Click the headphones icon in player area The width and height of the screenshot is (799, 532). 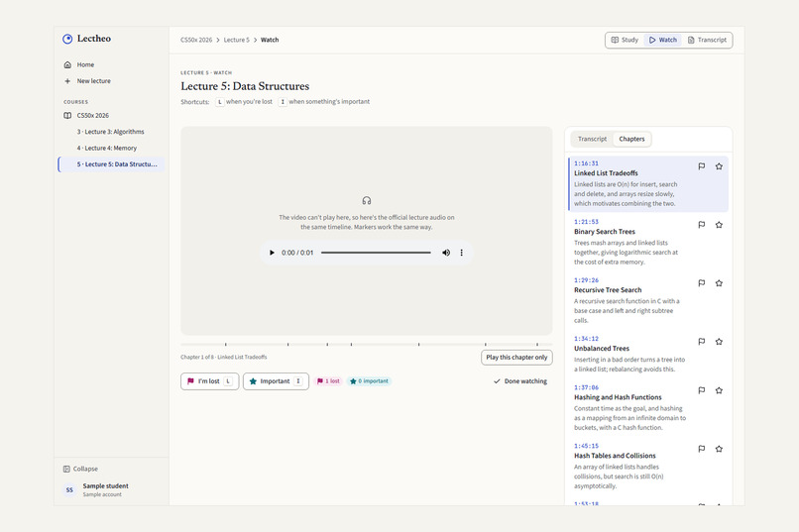click(x=367, y=200)
